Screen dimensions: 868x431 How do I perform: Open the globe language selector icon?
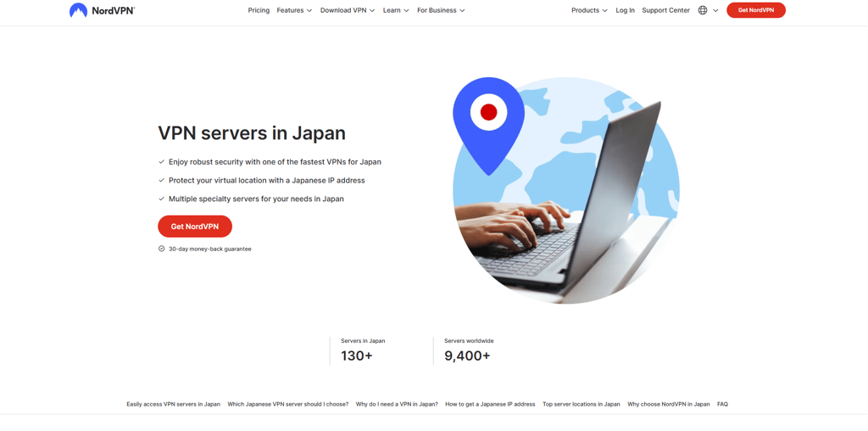(703, 10)
